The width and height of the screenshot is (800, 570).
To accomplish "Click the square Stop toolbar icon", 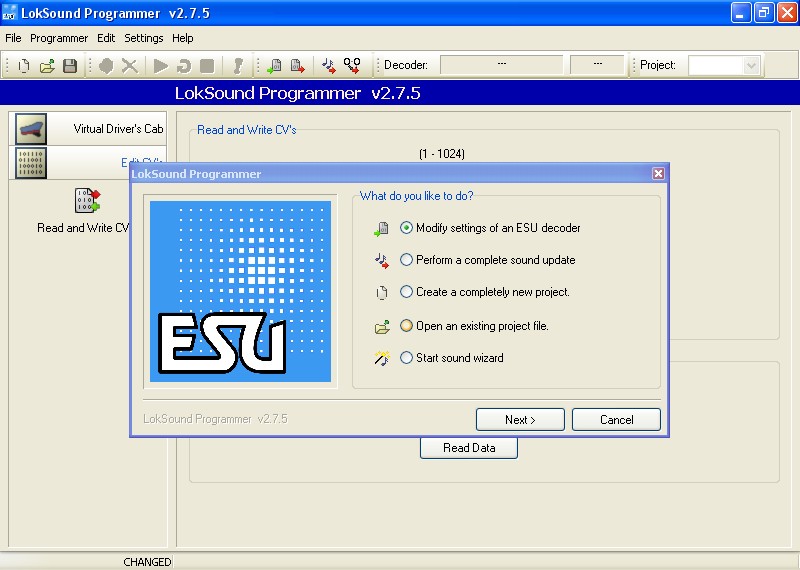I will click(x=207, y=66).
